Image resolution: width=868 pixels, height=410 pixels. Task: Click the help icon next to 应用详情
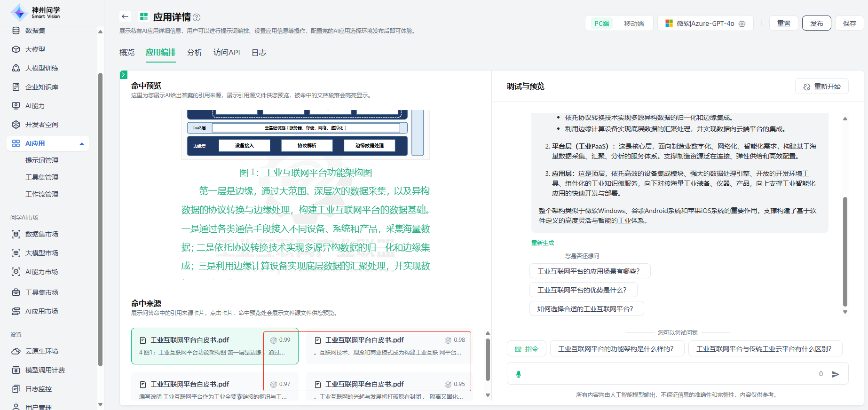(197, 17)
